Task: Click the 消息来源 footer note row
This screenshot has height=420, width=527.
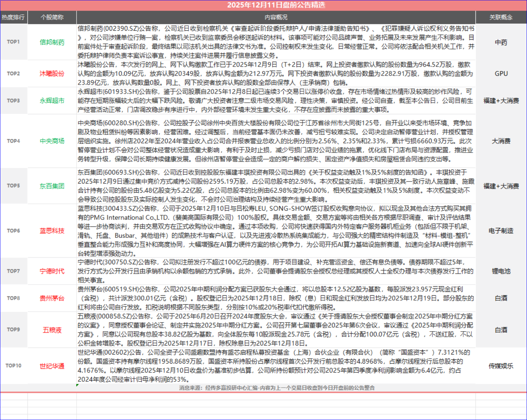Action: point(277,388)
